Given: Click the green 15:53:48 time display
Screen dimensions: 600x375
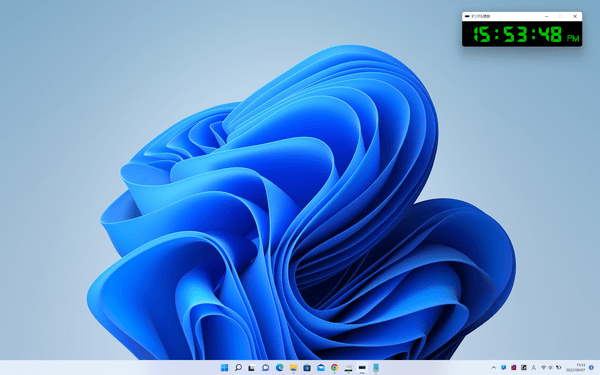Looking at the screenshot, I should pyautogui.click(x=518, y=34).
